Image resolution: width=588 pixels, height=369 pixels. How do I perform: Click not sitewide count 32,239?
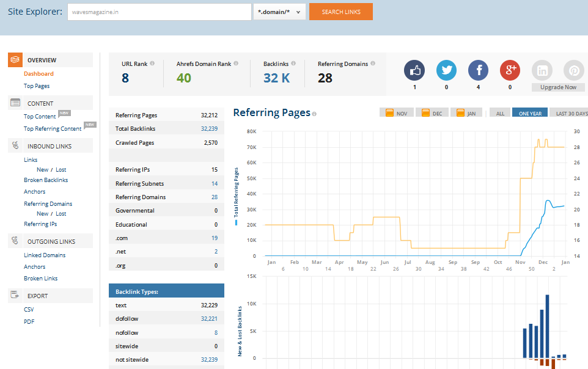[209, 359]
